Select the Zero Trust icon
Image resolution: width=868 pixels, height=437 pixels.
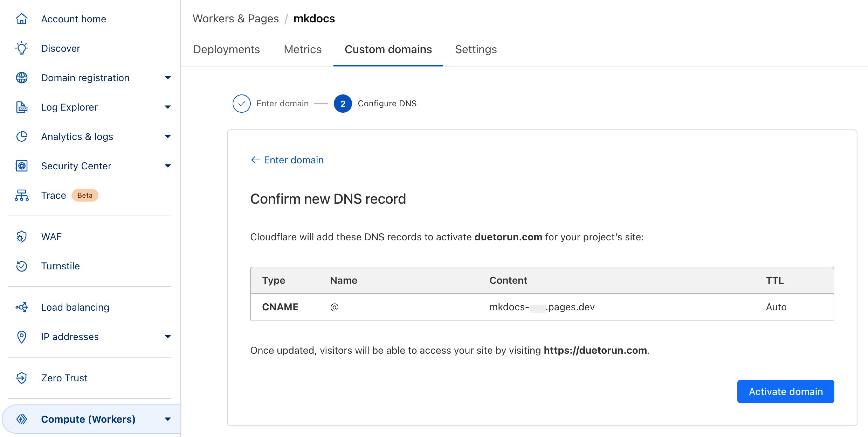pyautogui.click(x=22, y=378)
